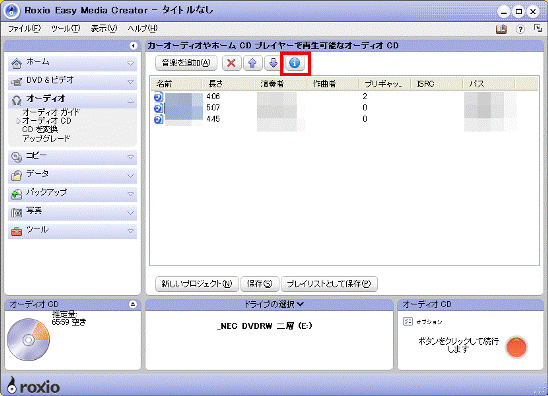Click the compact-view icon at top right
548x396 pixels.
pos(538,29)
